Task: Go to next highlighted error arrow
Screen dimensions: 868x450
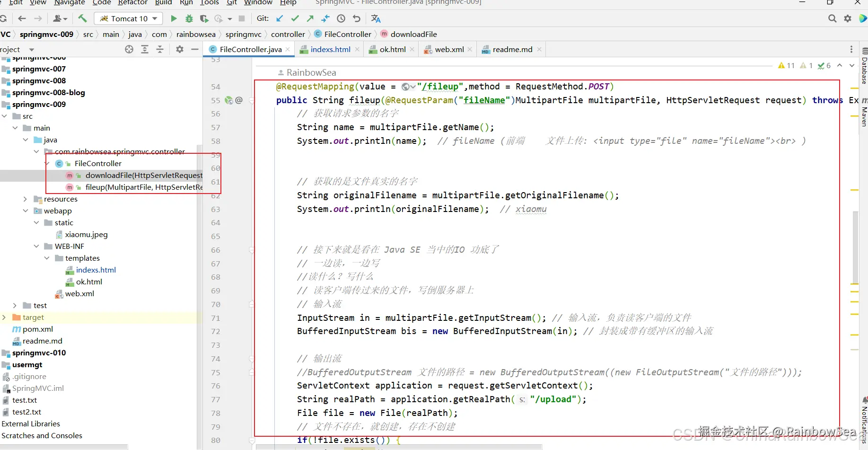Action: [852, 65]
